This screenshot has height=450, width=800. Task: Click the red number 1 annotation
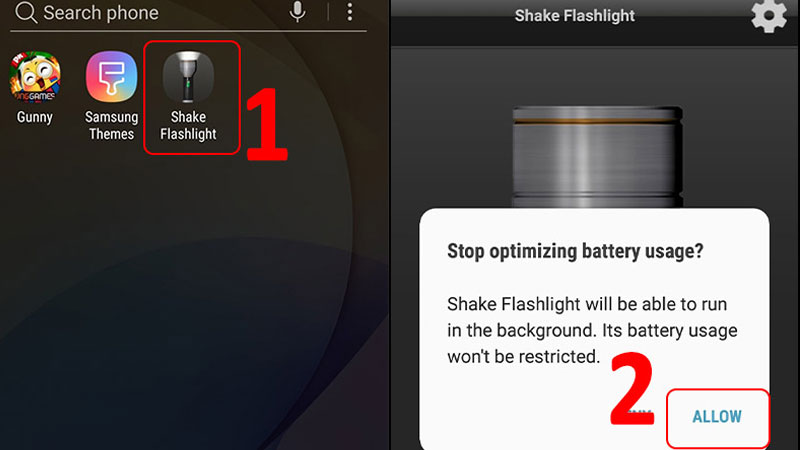pyautogui.click(x=266, y=125)
